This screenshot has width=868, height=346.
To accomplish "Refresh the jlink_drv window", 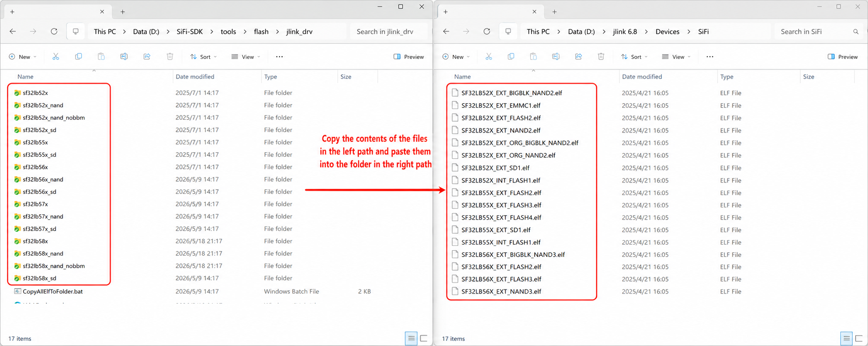I will click(x=54, y=31).
